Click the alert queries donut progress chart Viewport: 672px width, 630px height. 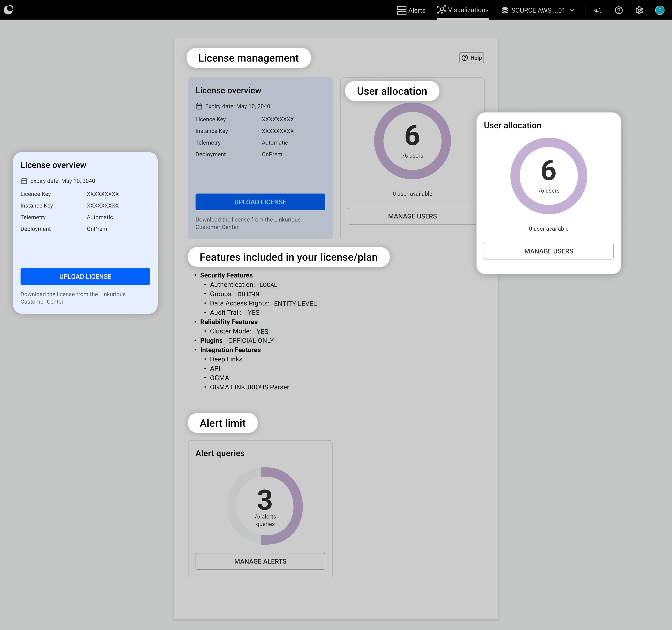point(265,506)
